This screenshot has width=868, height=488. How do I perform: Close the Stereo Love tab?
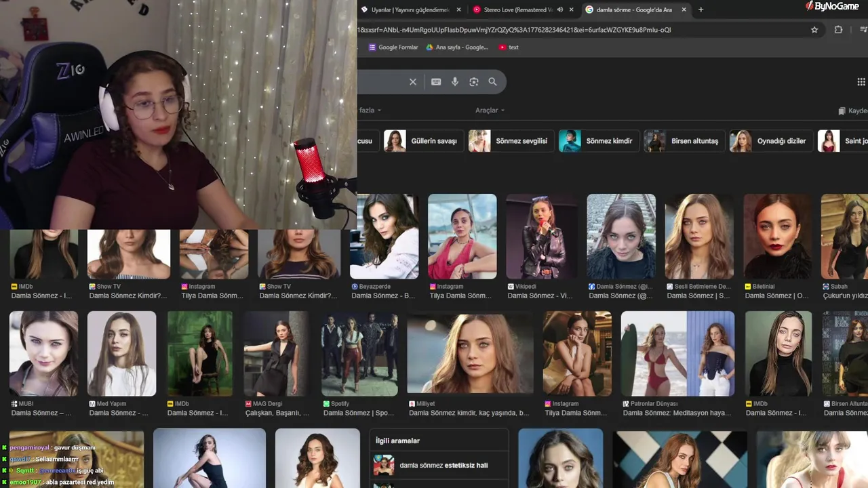point(572,9)
